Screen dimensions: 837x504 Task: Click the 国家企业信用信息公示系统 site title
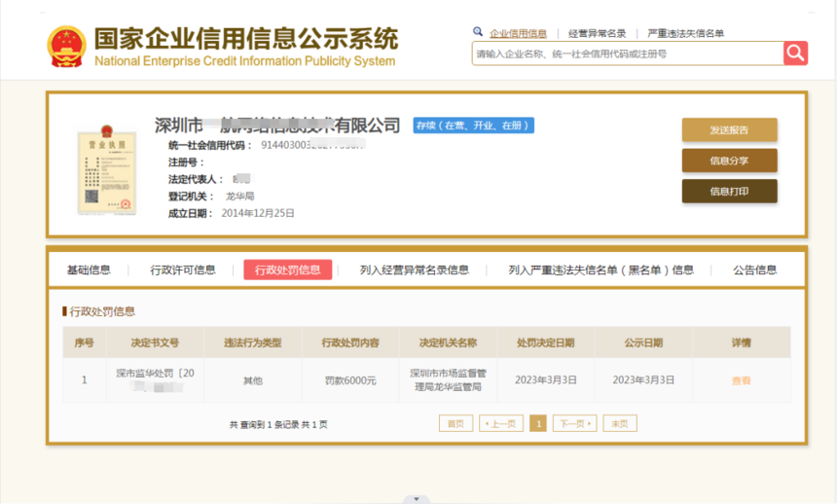pyautogui.click(x=246, y=39)
